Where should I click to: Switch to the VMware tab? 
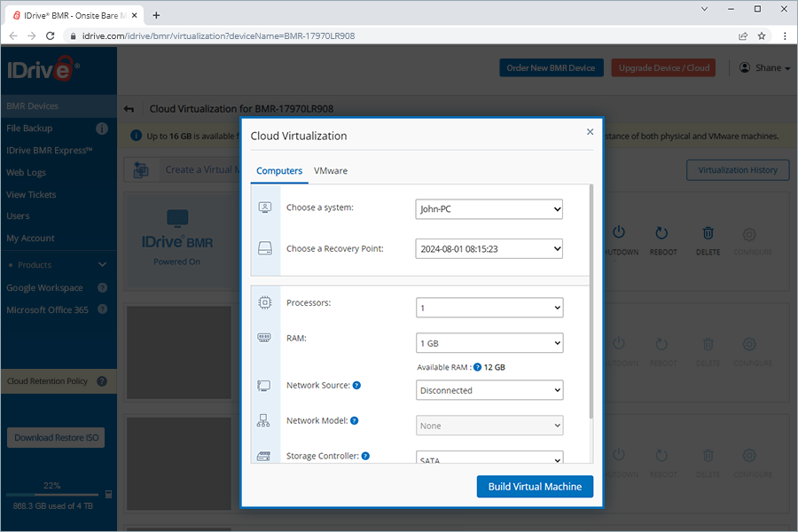(331, 171)
